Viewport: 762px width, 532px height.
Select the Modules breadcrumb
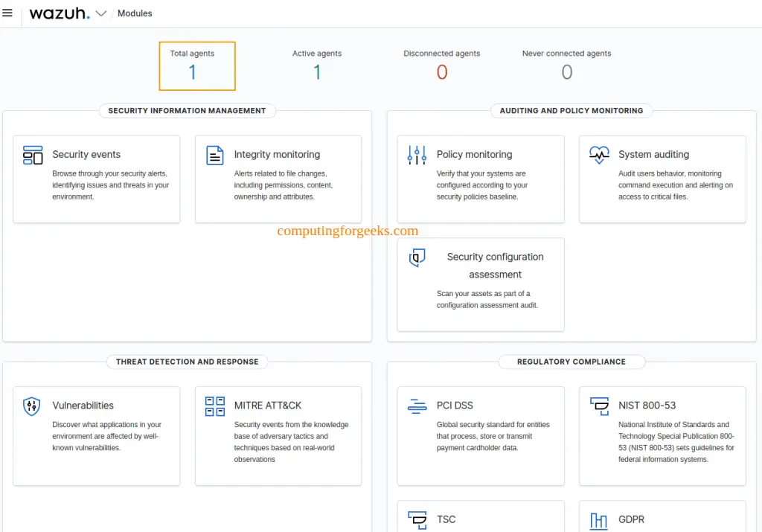click(135, 13)
